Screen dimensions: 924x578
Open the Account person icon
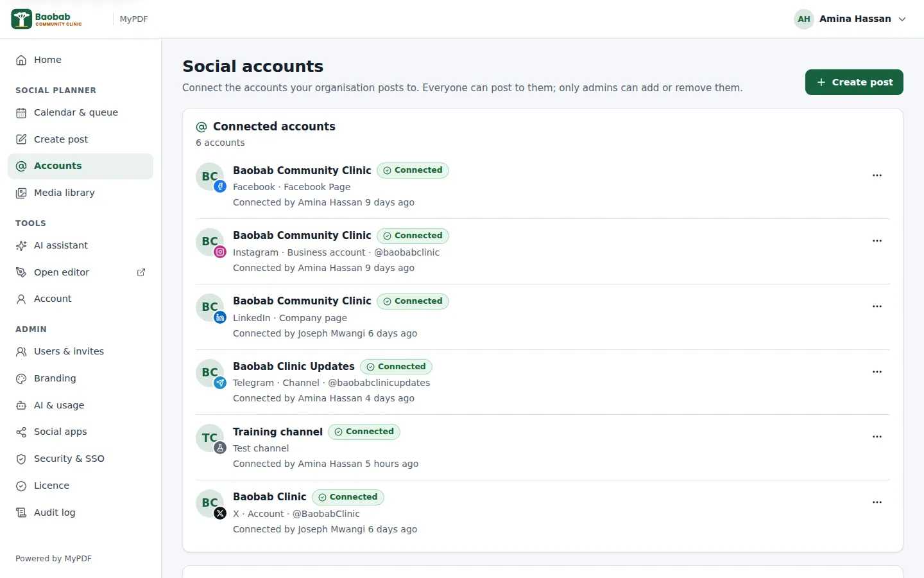point(21,299)
